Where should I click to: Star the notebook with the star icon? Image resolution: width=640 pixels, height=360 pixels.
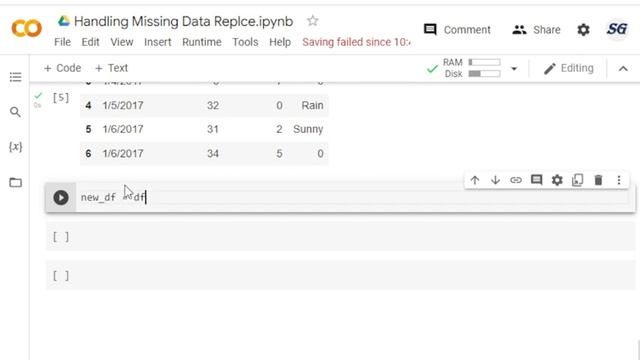click(313, 20)
